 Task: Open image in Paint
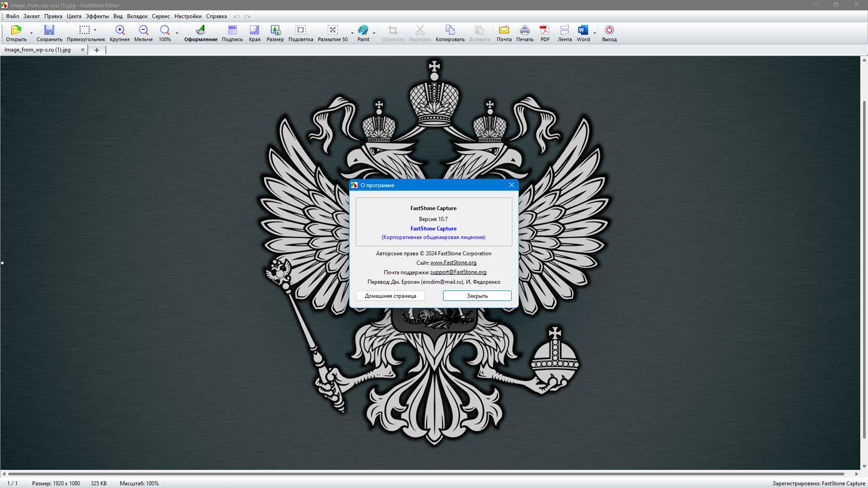tap(363, 30)
